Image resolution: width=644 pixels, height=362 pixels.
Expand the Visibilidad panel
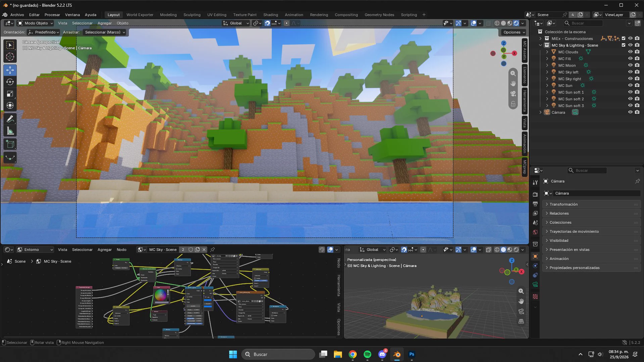tap(591, 241)
